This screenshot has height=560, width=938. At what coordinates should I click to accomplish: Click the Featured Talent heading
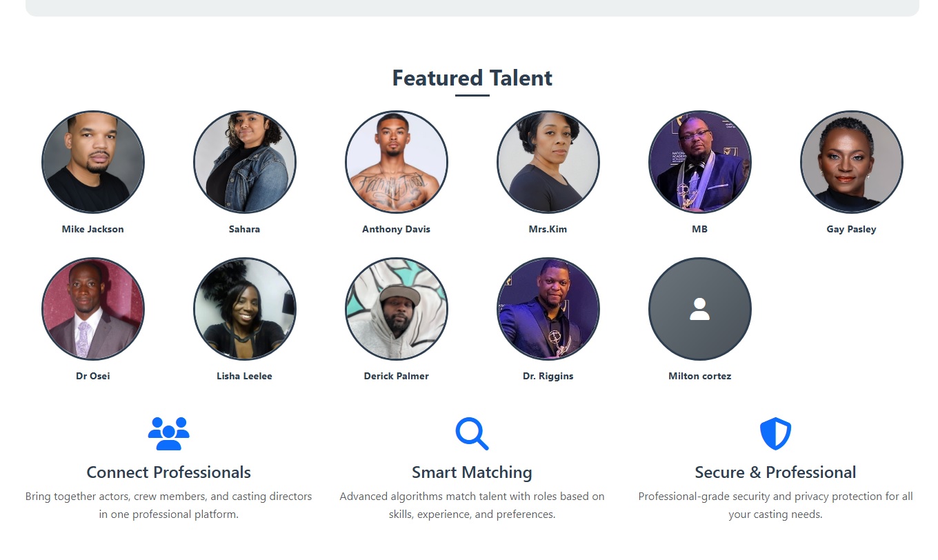472,78
